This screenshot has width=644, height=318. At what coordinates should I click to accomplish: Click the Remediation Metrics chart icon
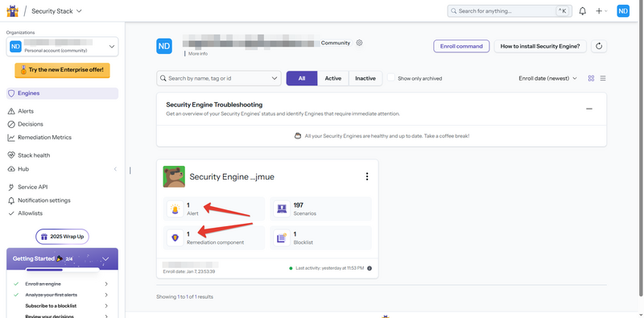(x=11, y=138)
